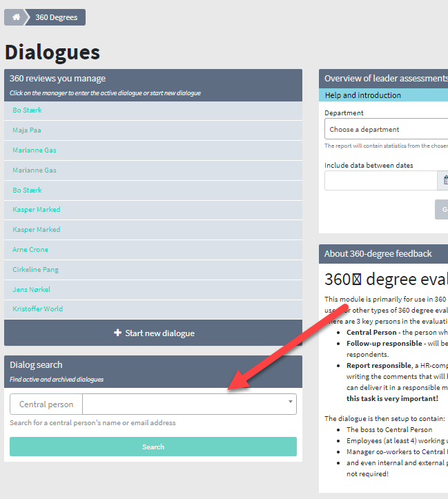The height and width of the screenshot is (499, 448).
Task: Open Kristoffer World's dialogue
Action: click(x=38, y=309)
